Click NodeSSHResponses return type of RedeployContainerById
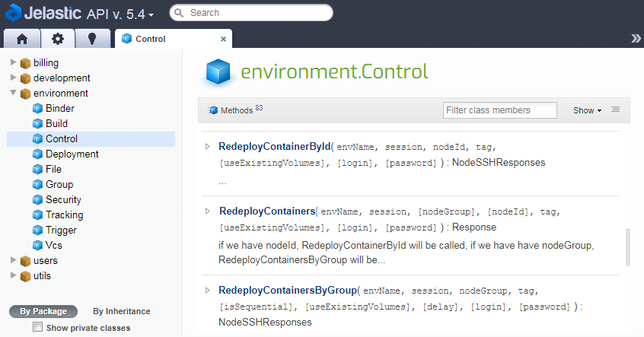The width and height of the screenshot is (644, 337). [x=499, y=163]
